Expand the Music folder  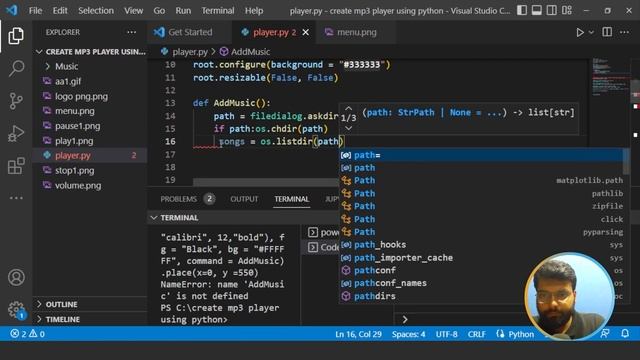pos(90,67)
